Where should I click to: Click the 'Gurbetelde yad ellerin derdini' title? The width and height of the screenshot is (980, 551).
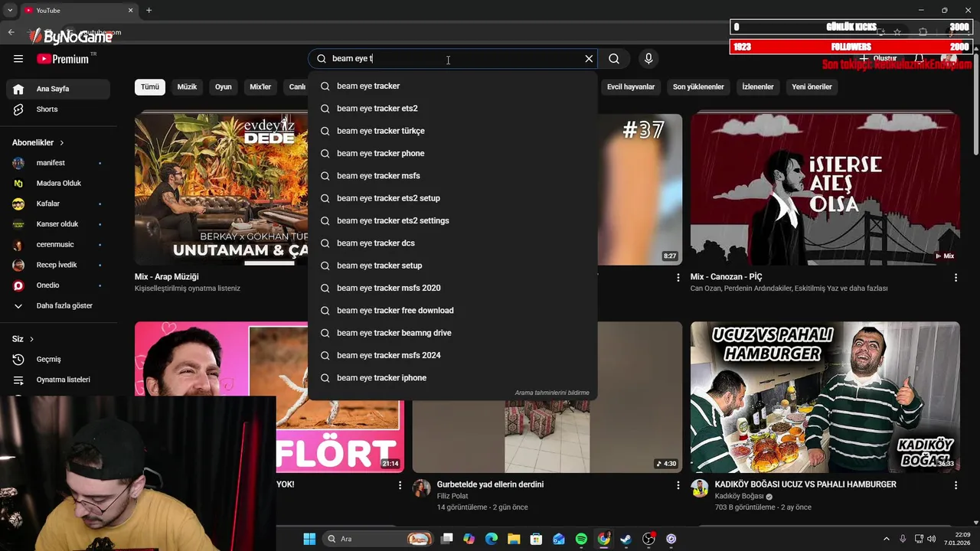(x=490, y=484)
